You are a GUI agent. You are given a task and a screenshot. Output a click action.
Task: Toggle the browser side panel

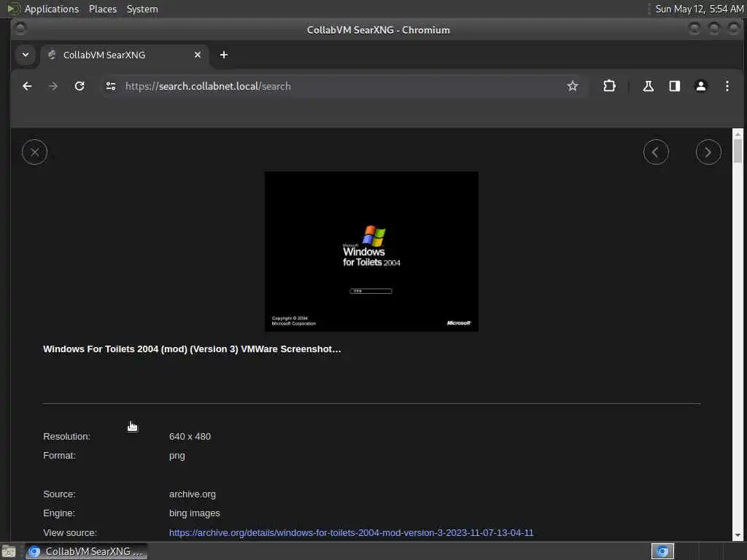(x=675, y=86)
